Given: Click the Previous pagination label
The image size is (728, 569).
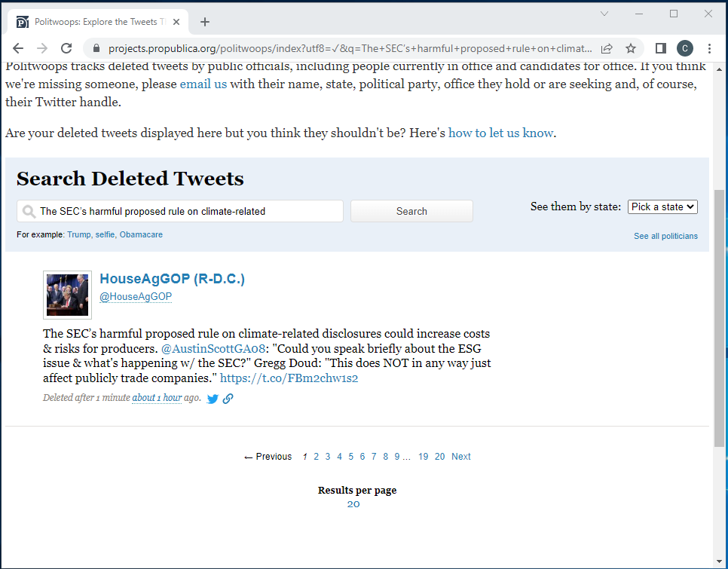Looking at the screenshot, I should point(268,457).
